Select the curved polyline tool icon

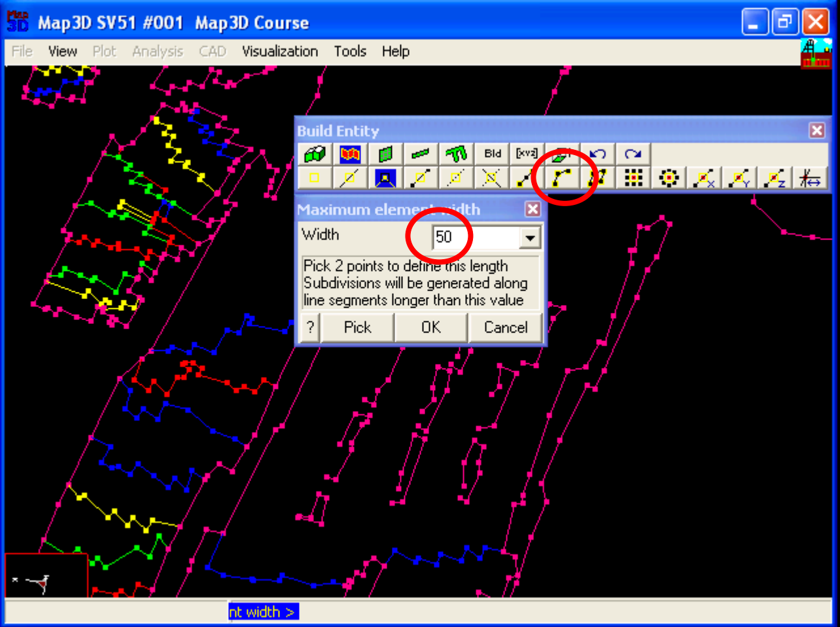[x=562, y=177]
